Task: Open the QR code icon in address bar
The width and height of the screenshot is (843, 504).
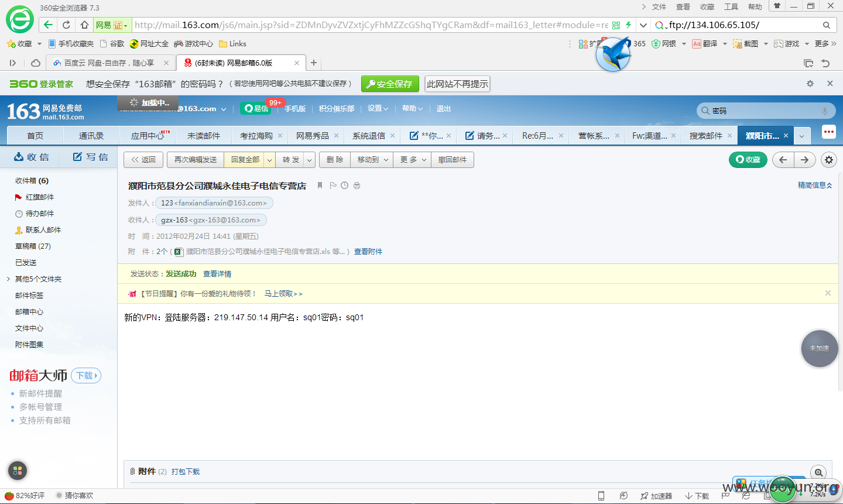Action: (616, 25)
